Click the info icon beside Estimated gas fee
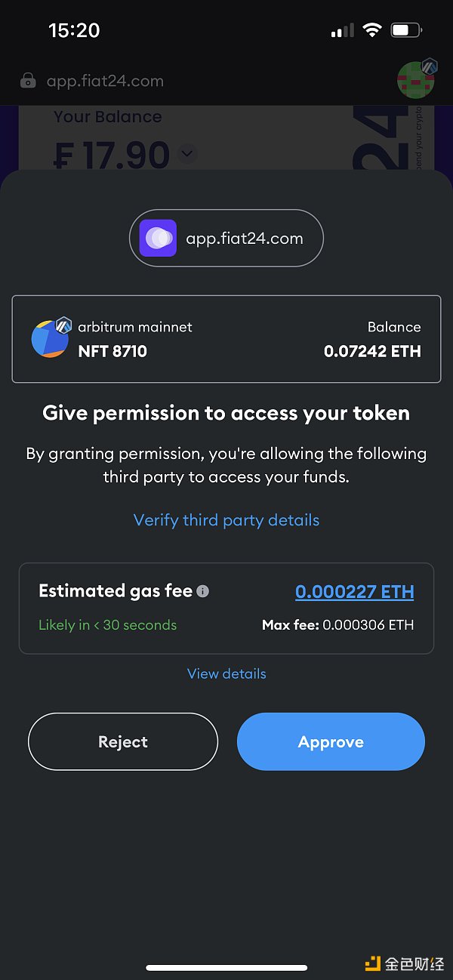Viewport: 453px width, 980px height. [x=202, y=591]
